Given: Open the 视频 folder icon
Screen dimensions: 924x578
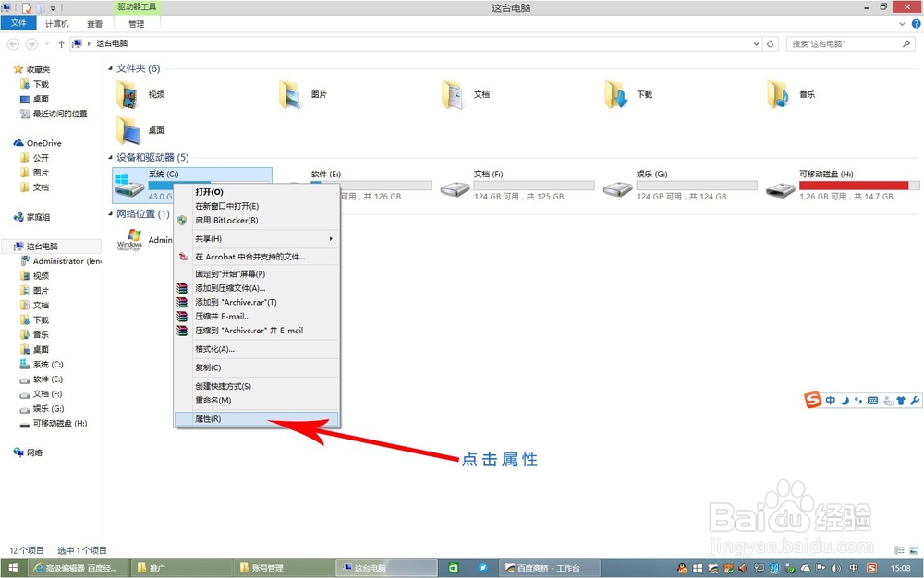Looking at the screenshot, I should pyautogui.click(x=128, y=94).
